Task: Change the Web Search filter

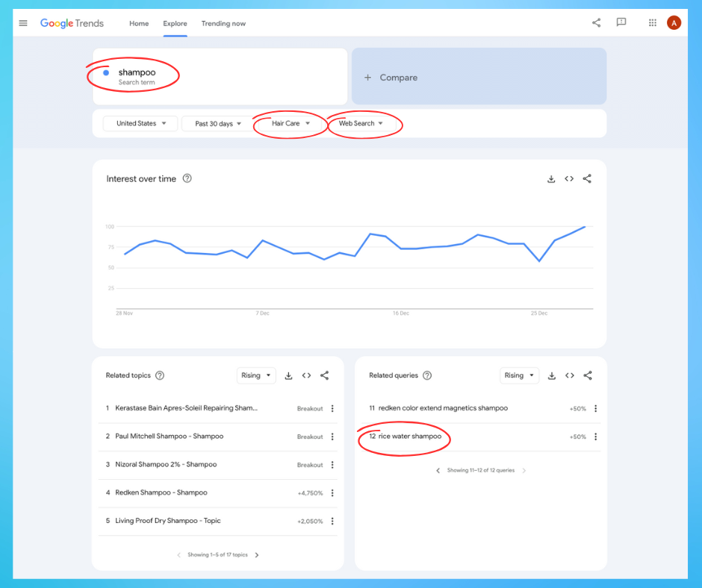Action: coord(360,124)
